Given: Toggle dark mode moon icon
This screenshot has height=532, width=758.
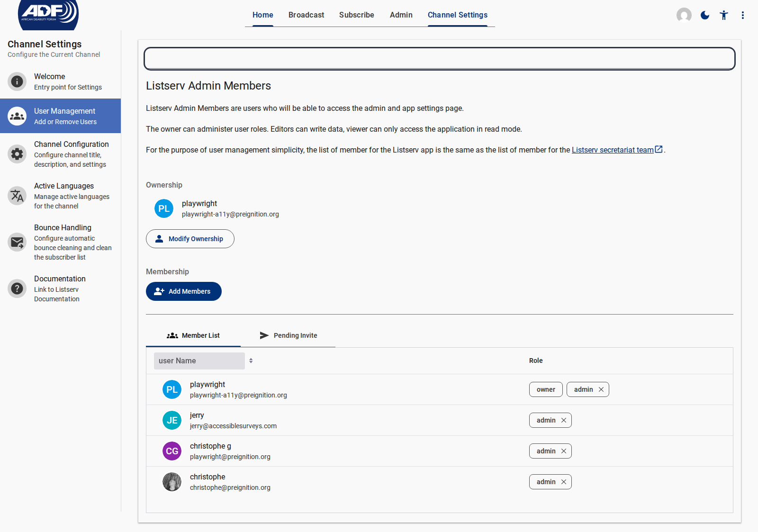Looking at the screenshot, I should point(705,15).
